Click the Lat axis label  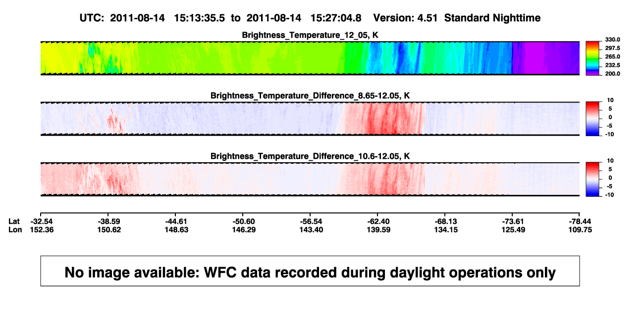pos(15,221)
